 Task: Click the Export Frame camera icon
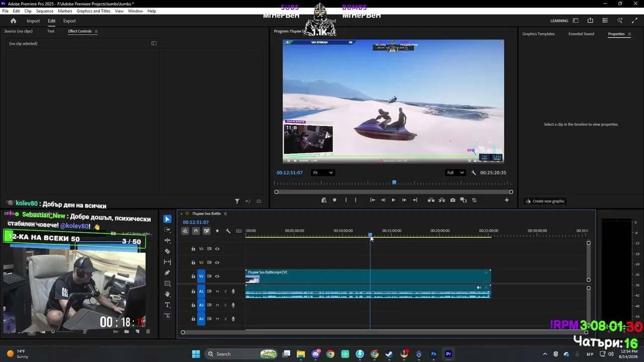[453, 200]
